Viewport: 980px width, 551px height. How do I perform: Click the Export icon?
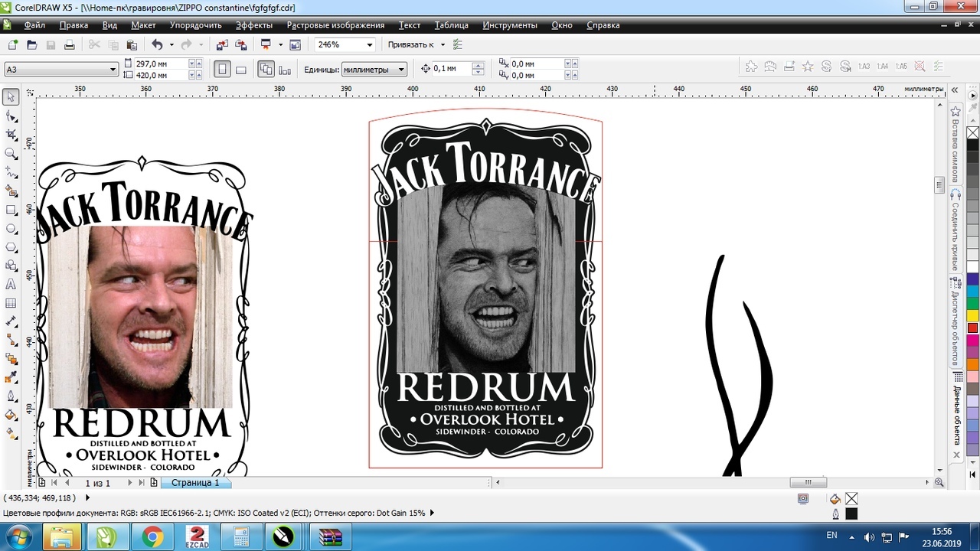tap(240, 44)
